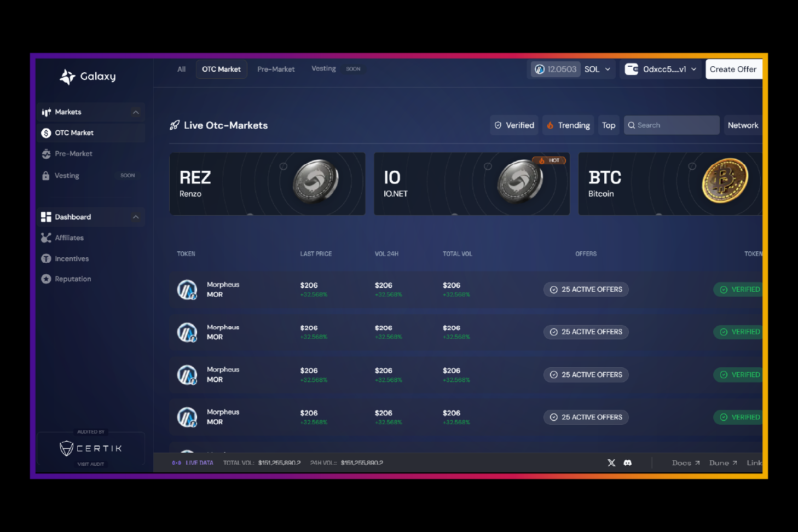798x532 pixels.
Task: Open 25 Active Offers in first row
Action: (586, 290)
